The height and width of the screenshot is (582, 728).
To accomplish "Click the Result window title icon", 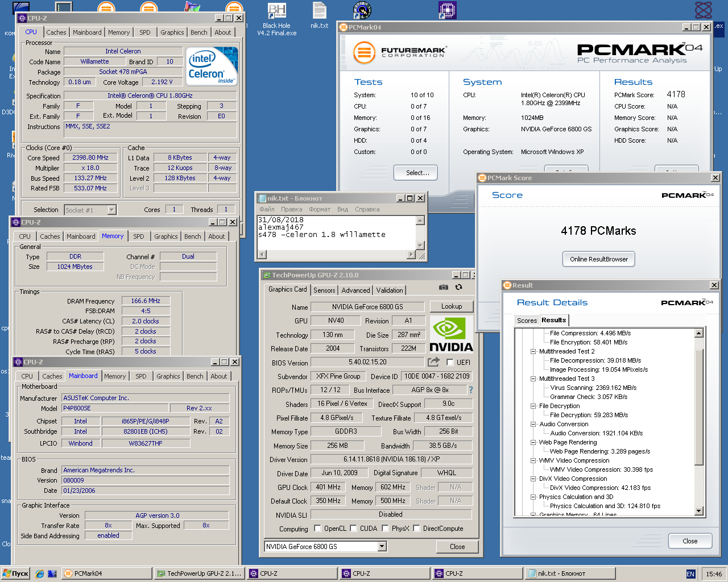I will (x=507, y=285).
